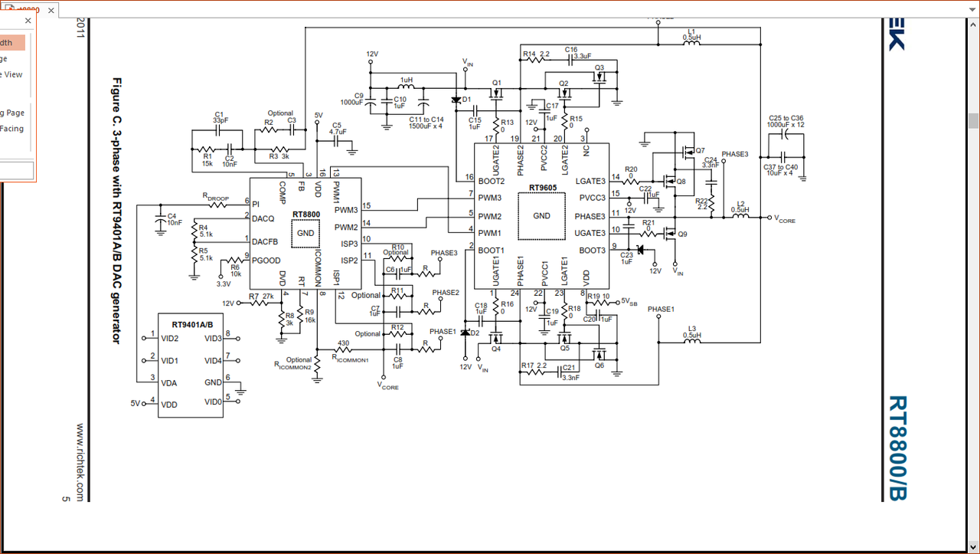This screenshot has width=980, height=554.
Task: Click the L1 0.5uH inductor label
Action: (691, 34)
